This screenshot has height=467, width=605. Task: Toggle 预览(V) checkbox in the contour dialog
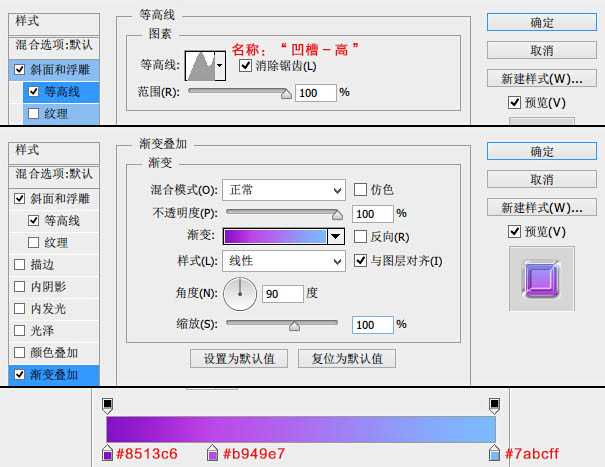coord(514,103)
